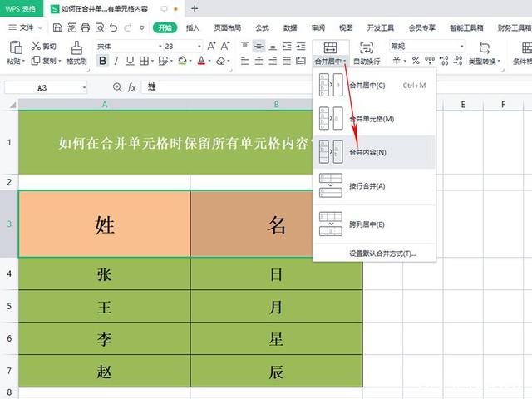532x399 pixels.
Task: Add a new document tab with plus
Action: click(x=195, y=9)
